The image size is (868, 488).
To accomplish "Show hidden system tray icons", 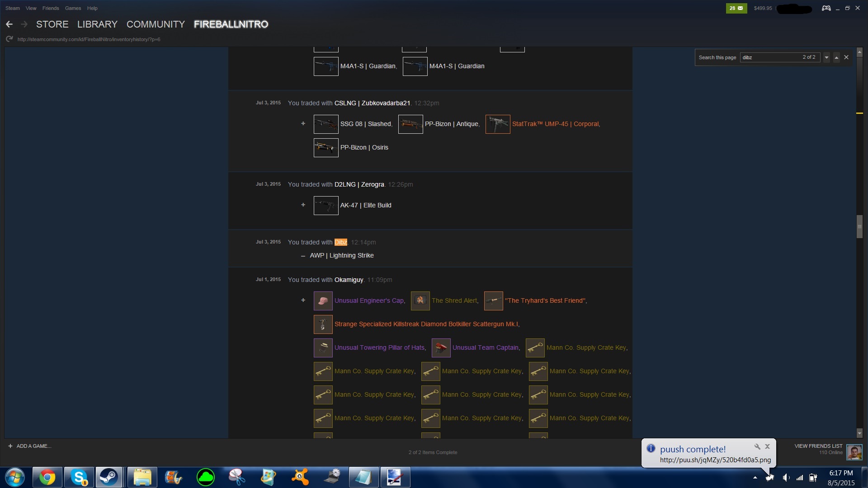I will coord(755,478).
